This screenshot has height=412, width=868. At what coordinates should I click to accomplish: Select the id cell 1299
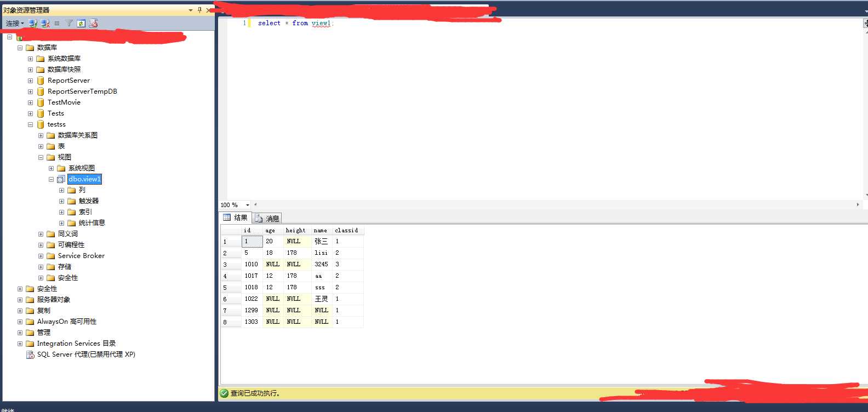pyautogui.click(x=252, y=310)
